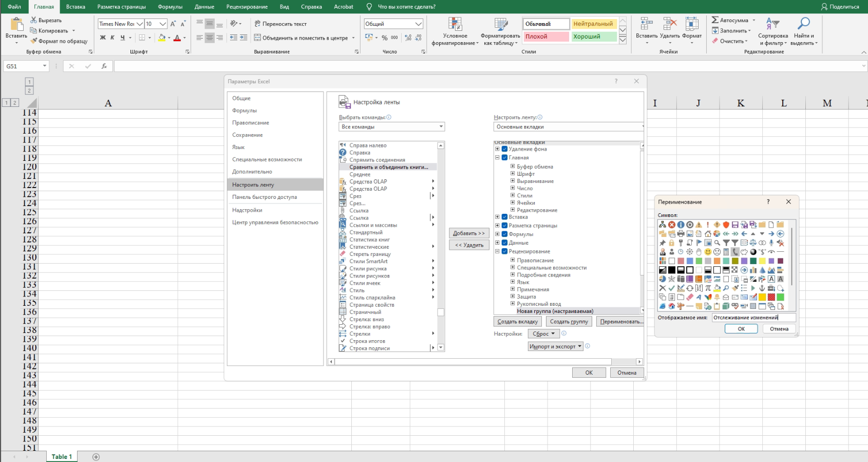Toggle the Рецензирование tab checkbox
The height and width of the screenshot is (462, 868).
[504, 251]
